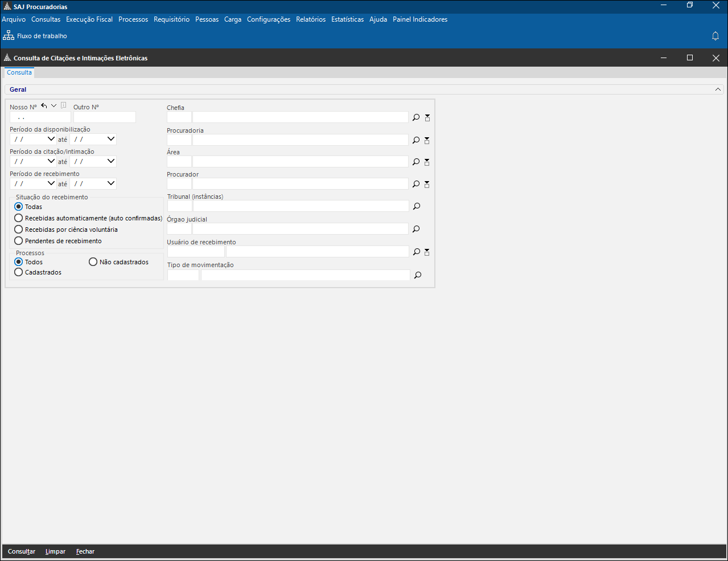728x561 pixels.
Task: Select Pendentes de recebimento radio option
Action: (x=19, y=241)
